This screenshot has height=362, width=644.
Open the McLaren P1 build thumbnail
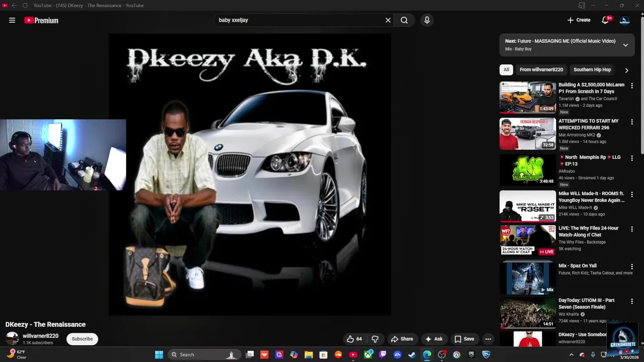pos(528,98)
